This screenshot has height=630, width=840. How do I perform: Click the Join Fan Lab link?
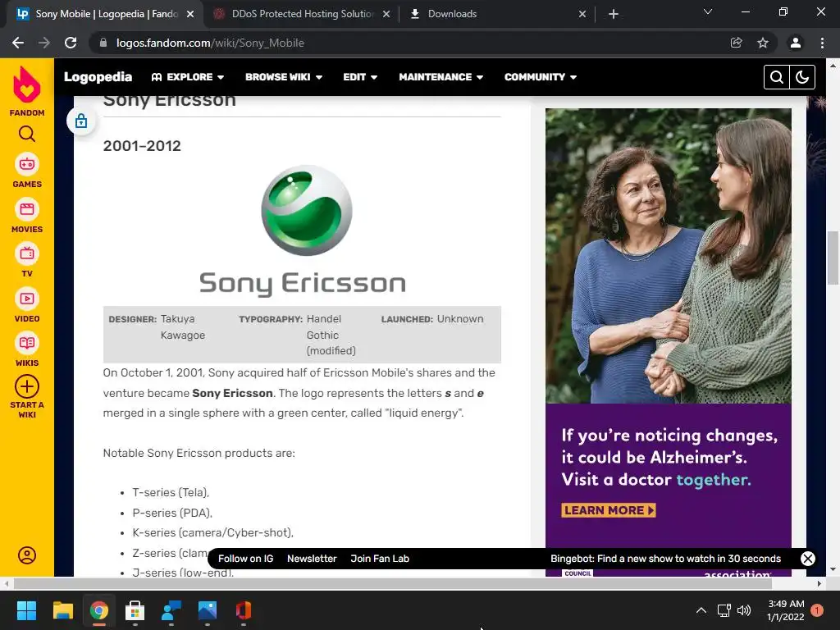[380, 559]
